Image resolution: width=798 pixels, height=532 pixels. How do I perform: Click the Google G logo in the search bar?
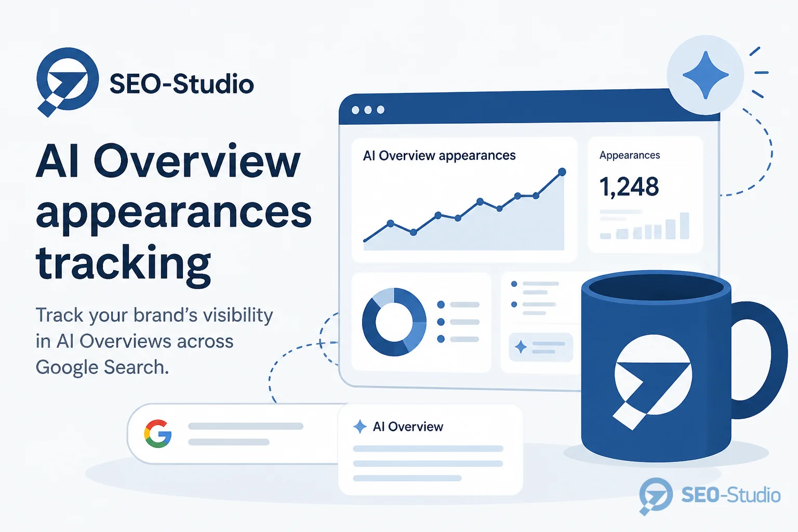pos(158,433)
